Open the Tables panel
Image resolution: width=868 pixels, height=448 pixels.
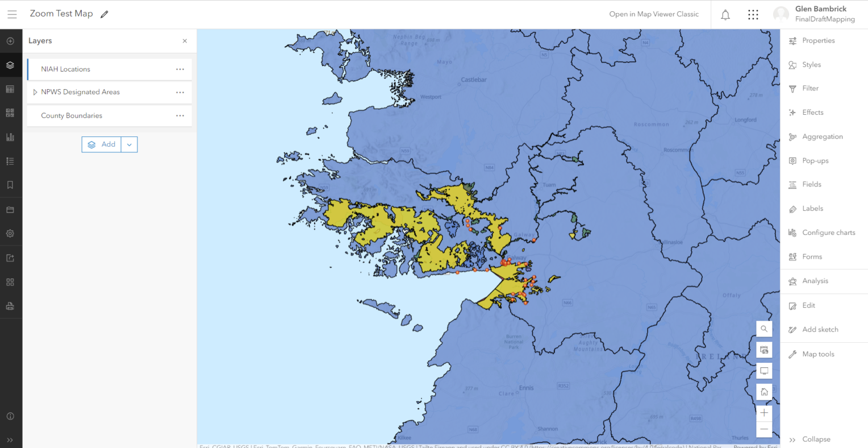[10, 89]
